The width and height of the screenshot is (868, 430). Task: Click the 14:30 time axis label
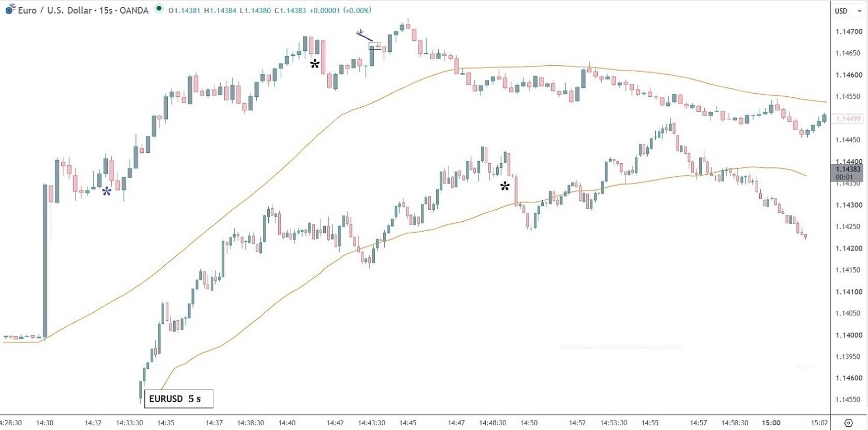coord(45,423)
